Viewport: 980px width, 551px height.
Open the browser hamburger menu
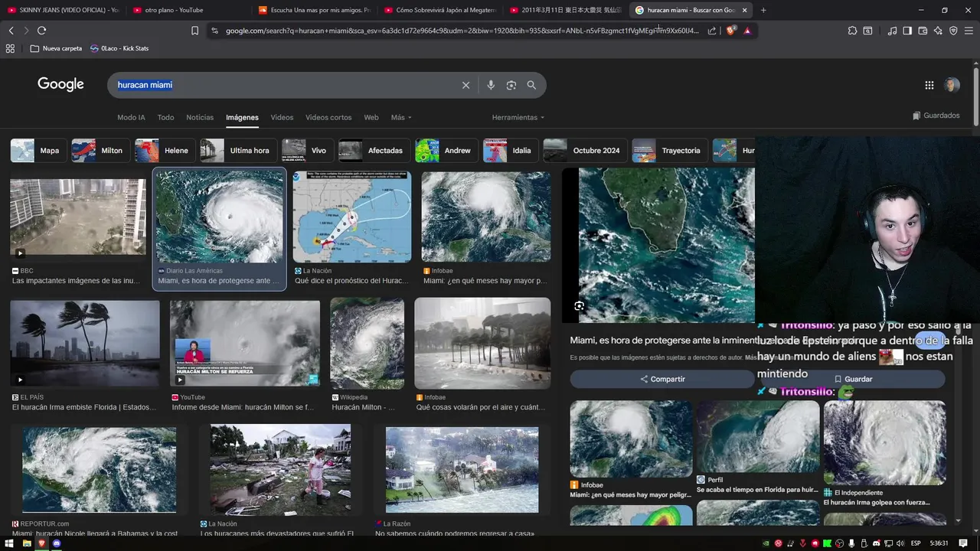(969, 31)
